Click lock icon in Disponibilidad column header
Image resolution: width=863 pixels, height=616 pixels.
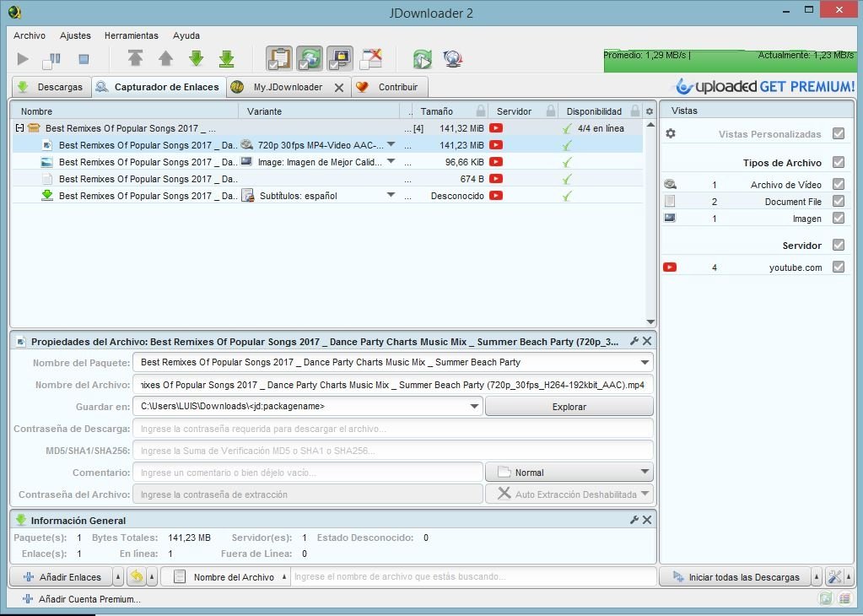pyautogui.click(x=635, y=111)
